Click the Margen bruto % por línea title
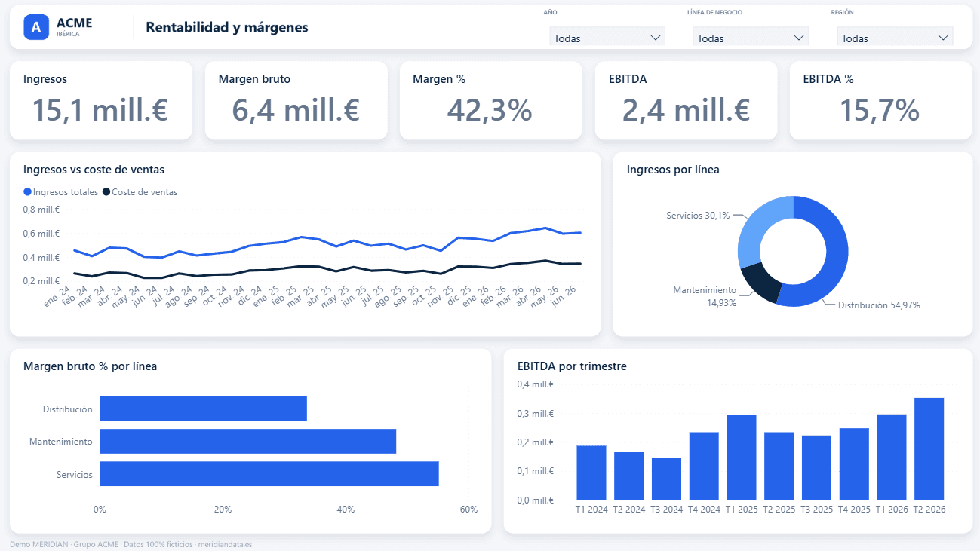Image resolution: width=980 pixels, height=551 pixels. point(91,366)
